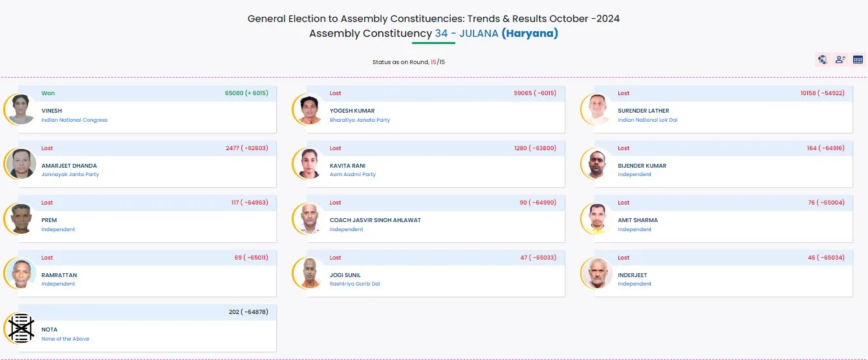The width and height of the screenshot is (868, 360).
Task: Click Vinesh's vote count 65080
Action: pyautogui.click(x=233, y=93)
